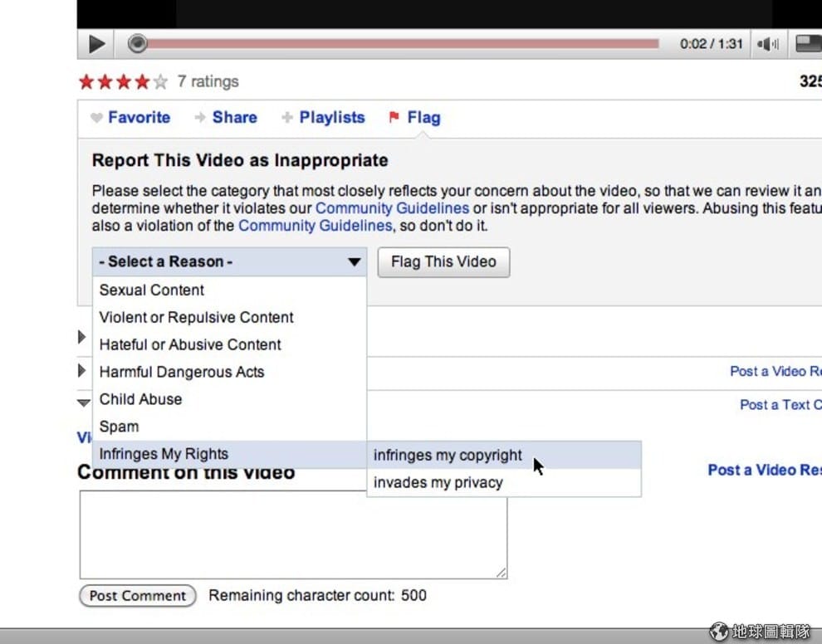Rate video with the first star
This screenshot has height=644, width=822.
pyautogui.click(x=86, y=81)
